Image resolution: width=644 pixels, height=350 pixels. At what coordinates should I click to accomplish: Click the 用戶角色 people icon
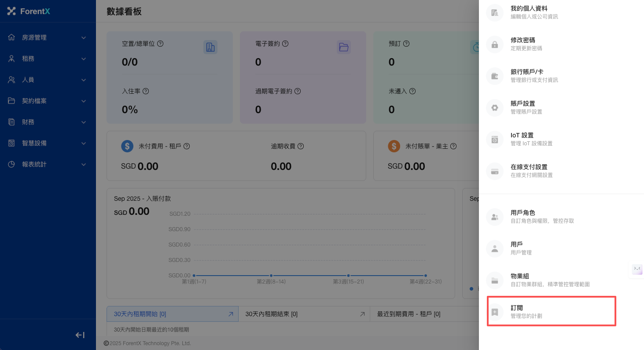[494, 217]
